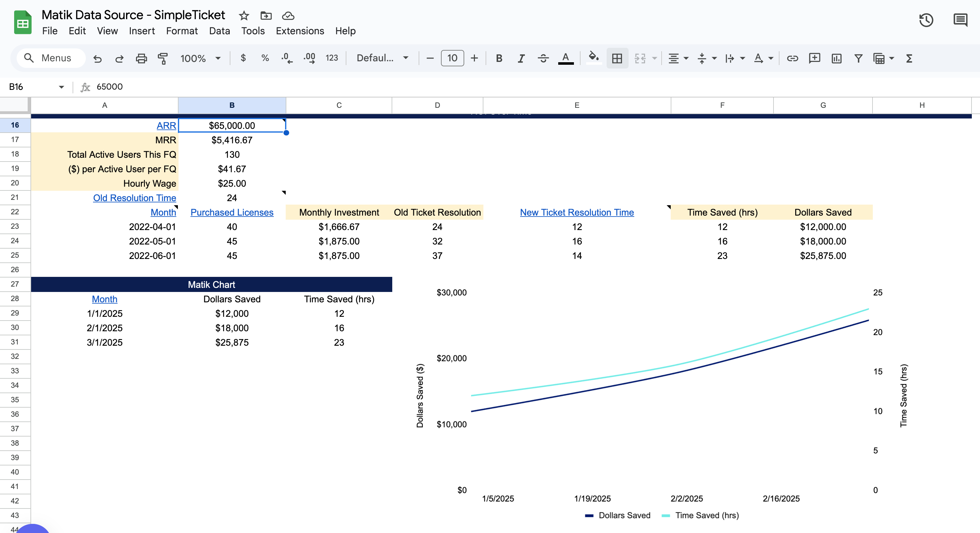The height and width of the screenshot is (533, 980).
Task: Follow the ARR link
Action: click(166, 125)
